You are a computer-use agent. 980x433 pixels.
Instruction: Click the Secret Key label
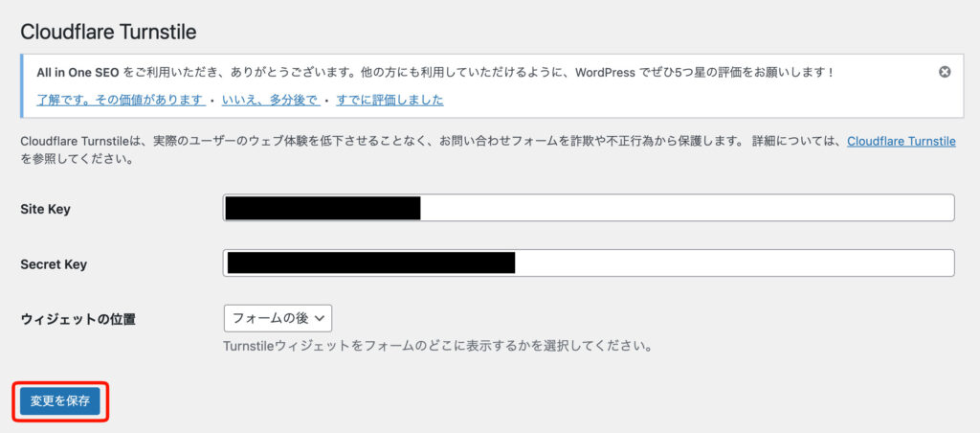[54, 264]
